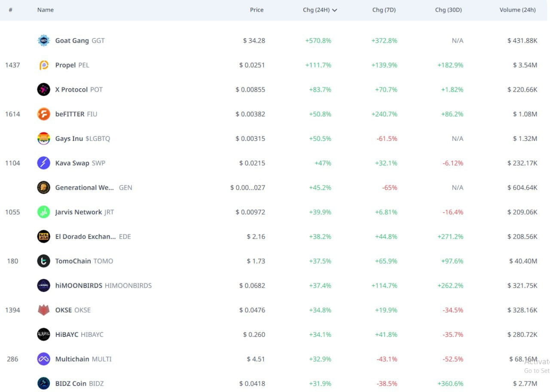Viewport: 550px width, 392px height.
Task: Sort by the Volume (24h) column
Action: click(518, 9)
